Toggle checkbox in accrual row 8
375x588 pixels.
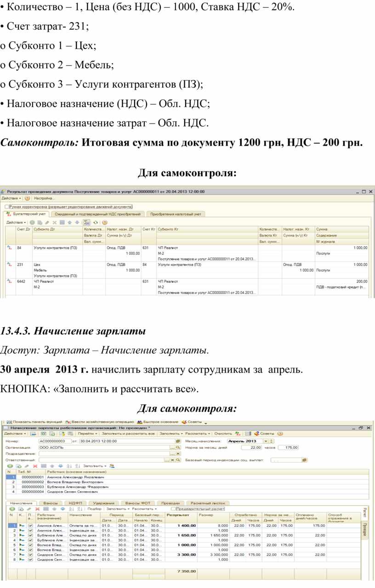(x=30, y=560)
